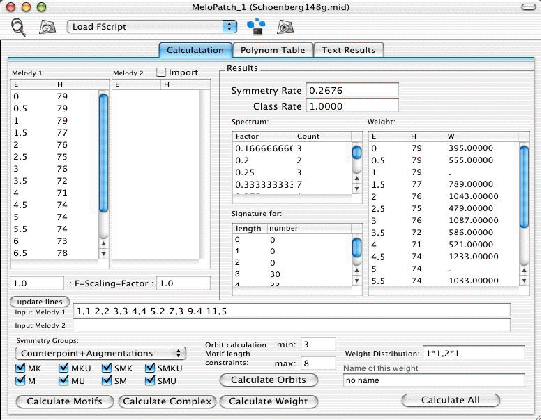This screenshot has height=420, width=541.
Task: Click Weight table scroll up arrow
Action: [x=524, y=271]
